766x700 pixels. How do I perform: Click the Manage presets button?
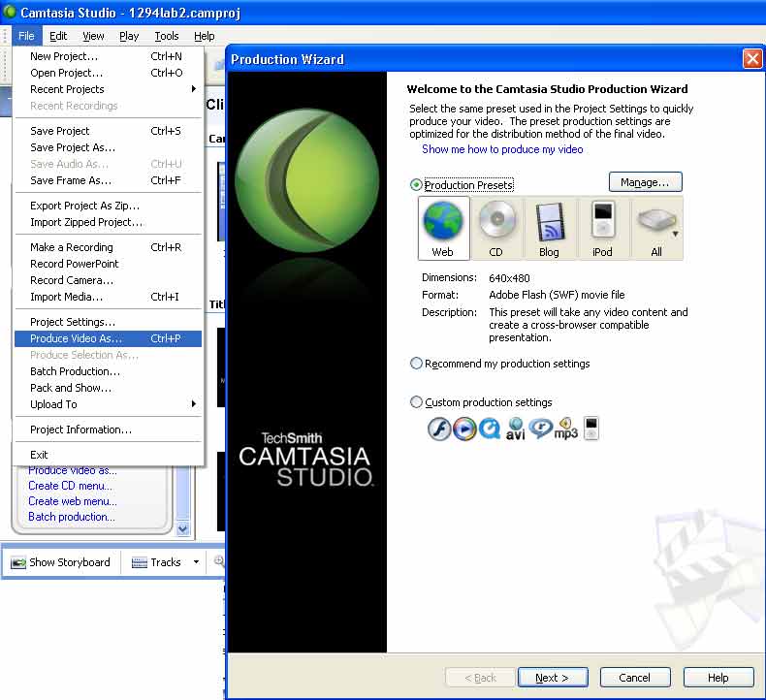(646, 182)
